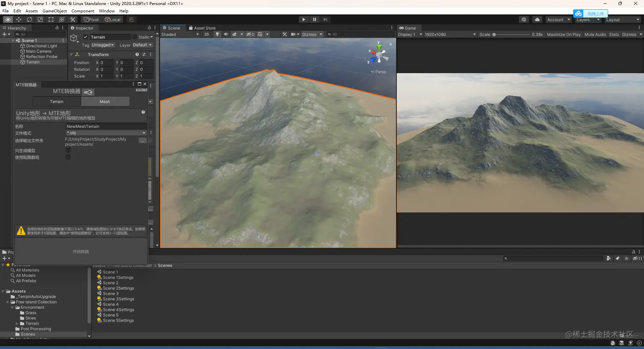Viewport: 644px width, 349px height.
Task: Select the Scale tool
Action: (40, 20)
